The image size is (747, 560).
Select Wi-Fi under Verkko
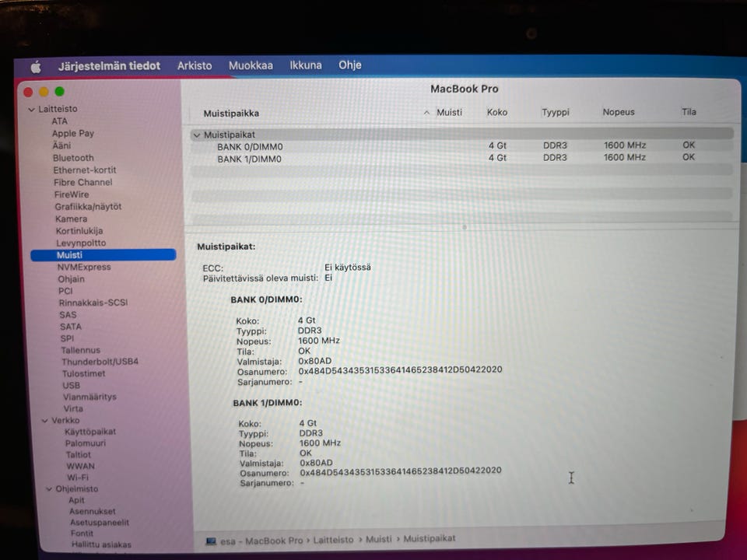[x=78, y=478]
